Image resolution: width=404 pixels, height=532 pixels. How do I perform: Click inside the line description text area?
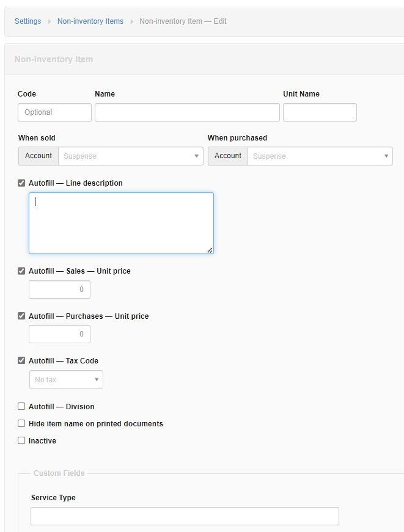120,222
